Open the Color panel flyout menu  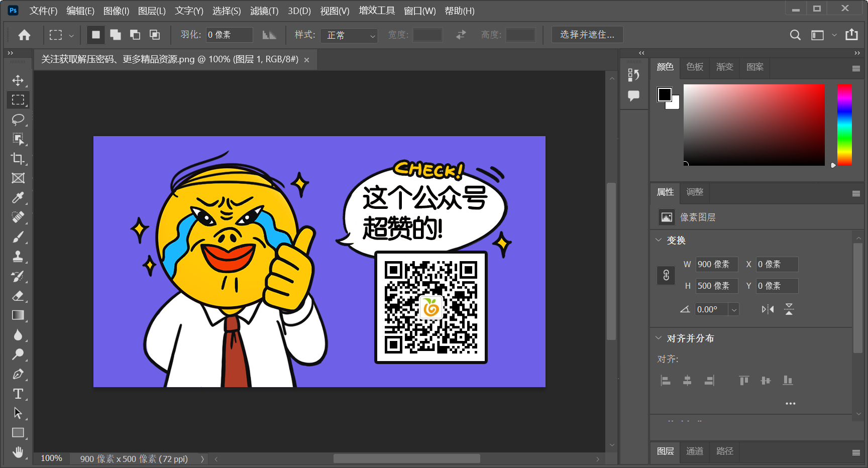pyautogui.click(x=856, y=68)
